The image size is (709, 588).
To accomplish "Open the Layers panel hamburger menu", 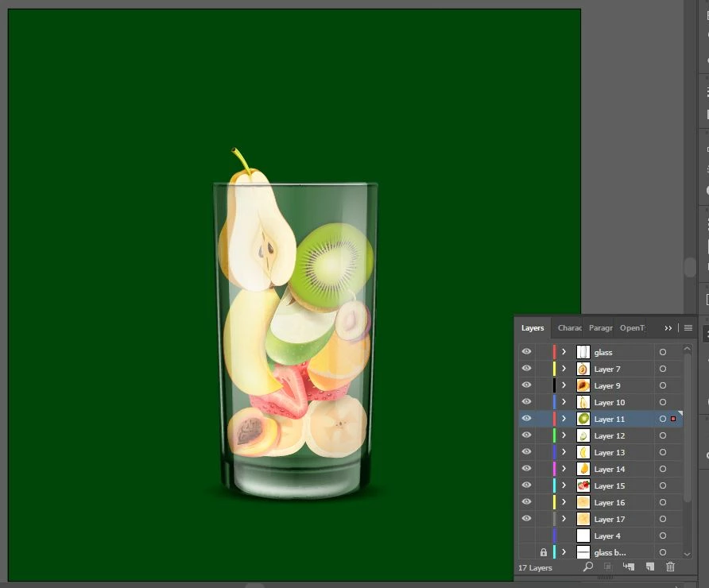I will (x=688, y=327).
